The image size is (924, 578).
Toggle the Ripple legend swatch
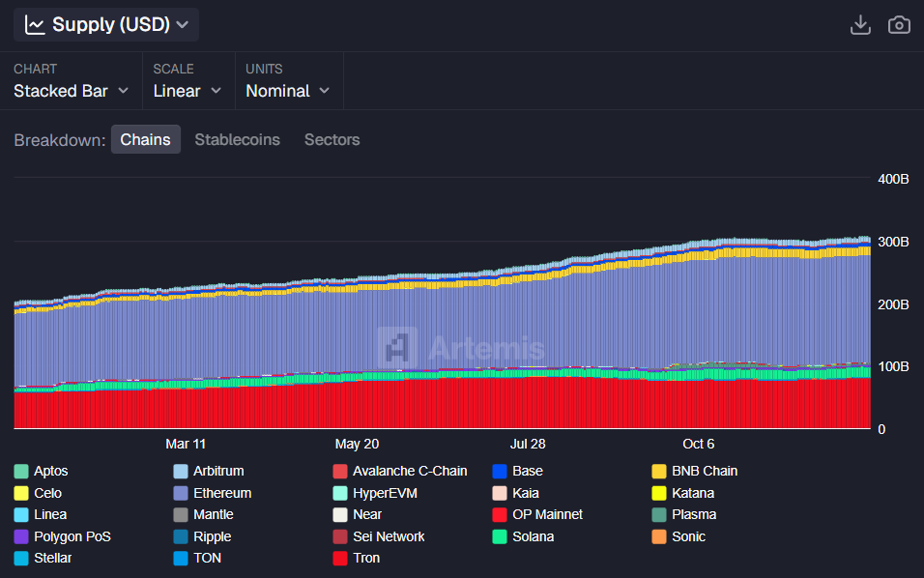pyautogui.click(x=181, y=536)
